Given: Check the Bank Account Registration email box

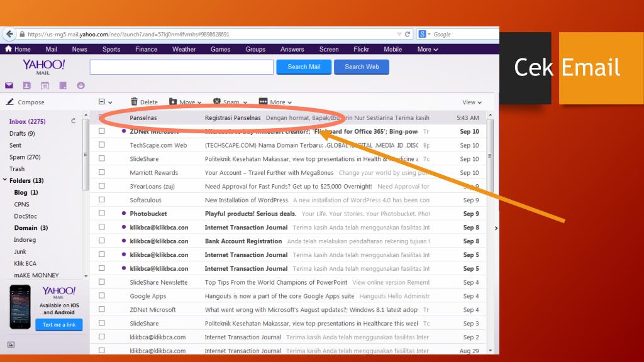Looking at the screenshot, I should 101,241.
